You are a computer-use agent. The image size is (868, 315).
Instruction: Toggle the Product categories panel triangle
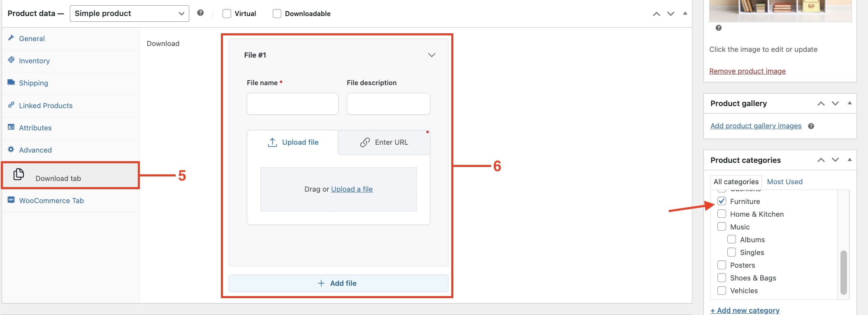[849, 160]
